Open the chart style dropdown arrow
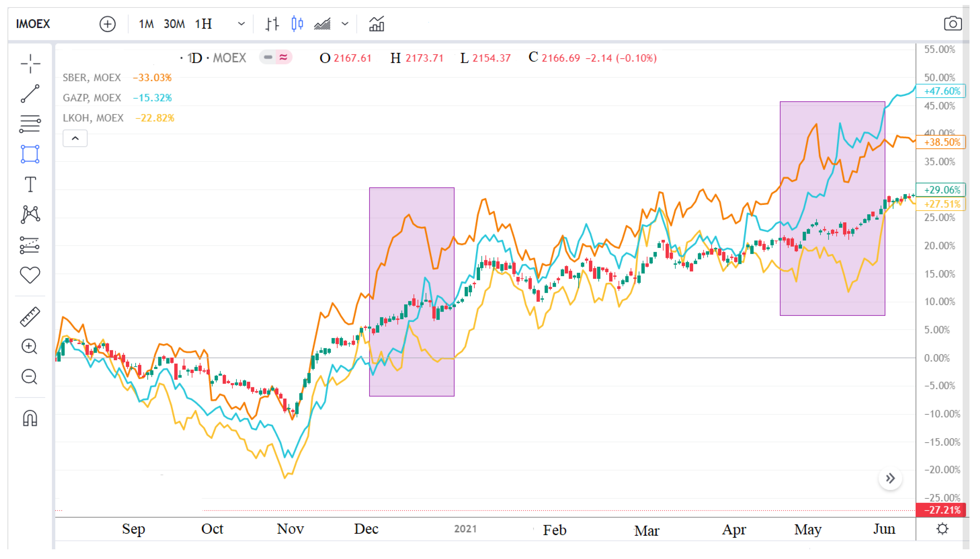980x559 pixels. click(x=345, y=24)
